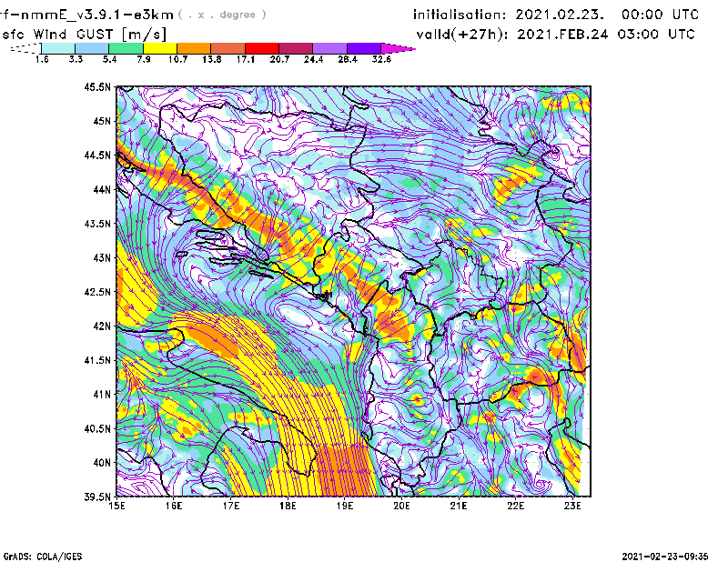Click the 16E longitude label
Image resolution: width=728 pixels, height=562 pixels.
pos(174,506)
